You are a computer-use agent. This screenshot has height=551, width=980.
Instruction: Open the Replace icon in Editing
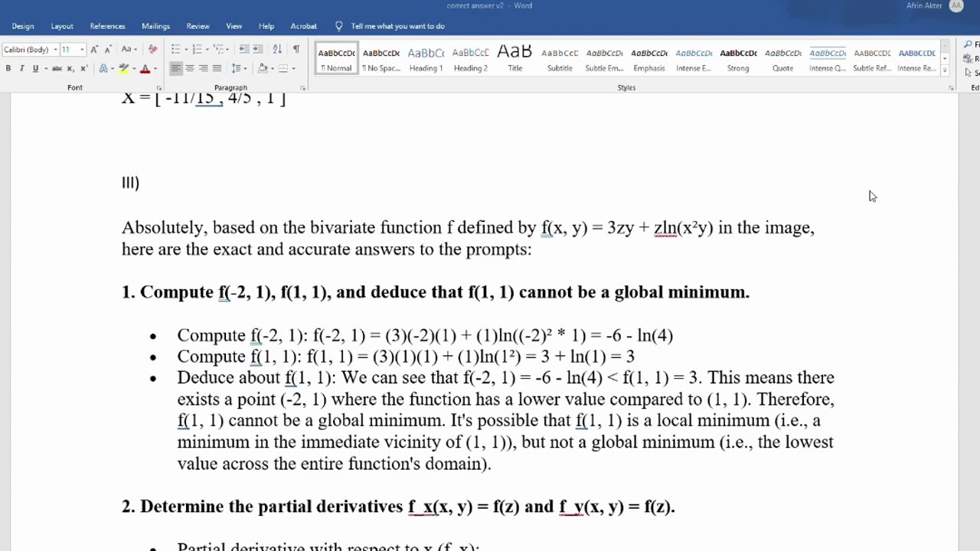point(969,59)
